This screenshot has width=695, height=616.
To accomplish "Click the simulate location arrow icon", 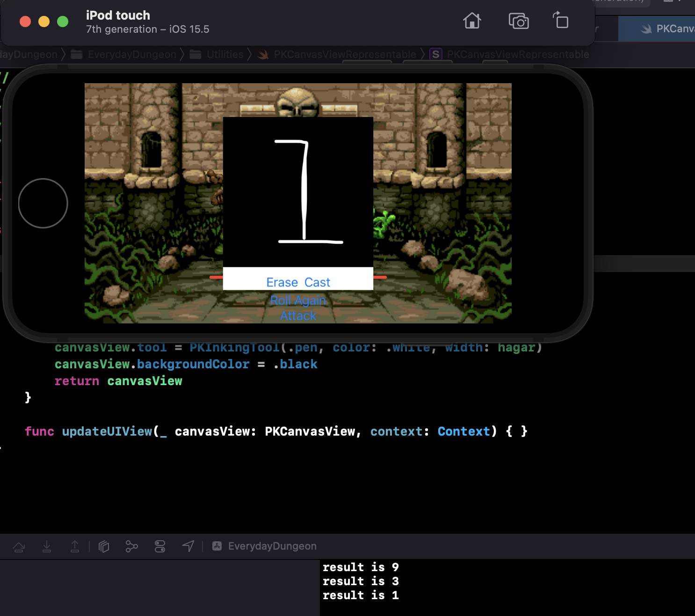I will pos(188,546).
